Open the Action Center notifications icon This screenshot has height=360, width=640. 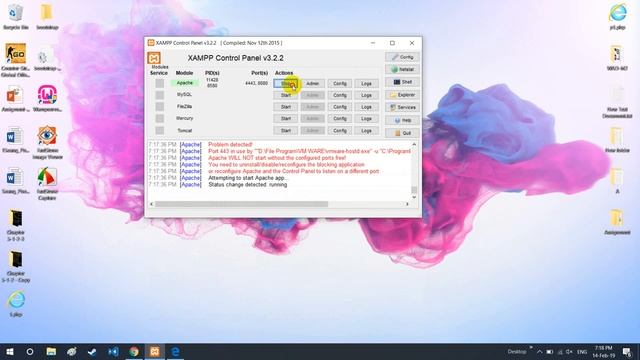coord(627,352)
